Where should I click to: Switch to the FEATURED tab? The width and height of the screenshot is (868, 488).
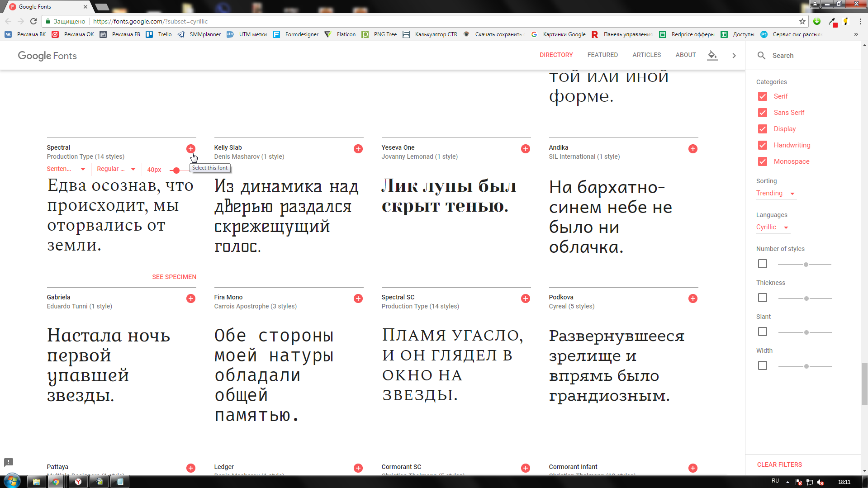click(x=602, y=55)
